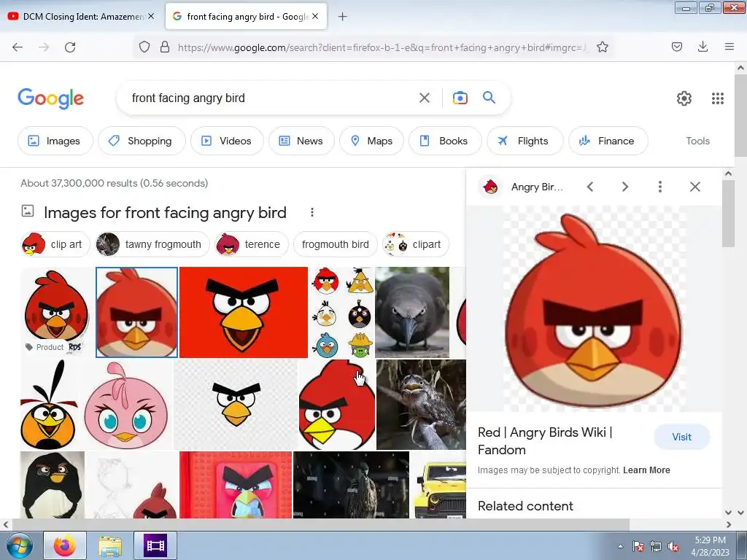
Task: Click the magnifier search button
Action: (489, 98)
